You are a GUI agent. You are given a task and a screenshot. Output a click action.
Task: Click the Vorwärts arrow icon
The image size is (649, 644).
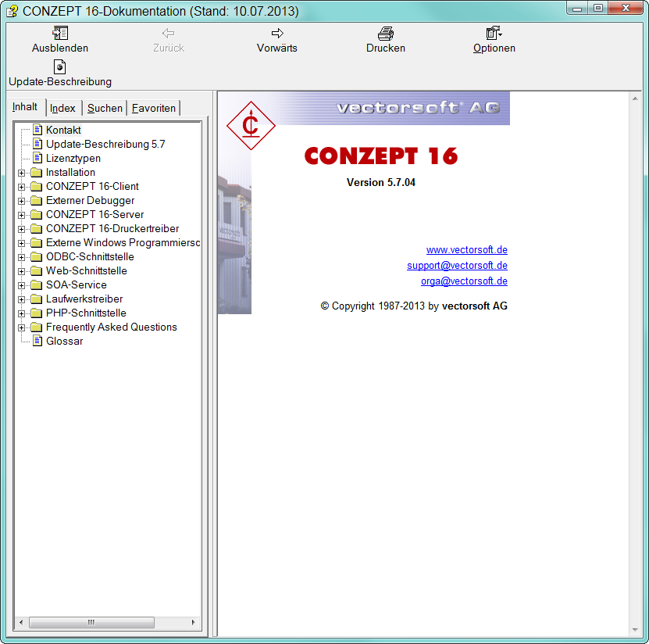tap(276, 34)
